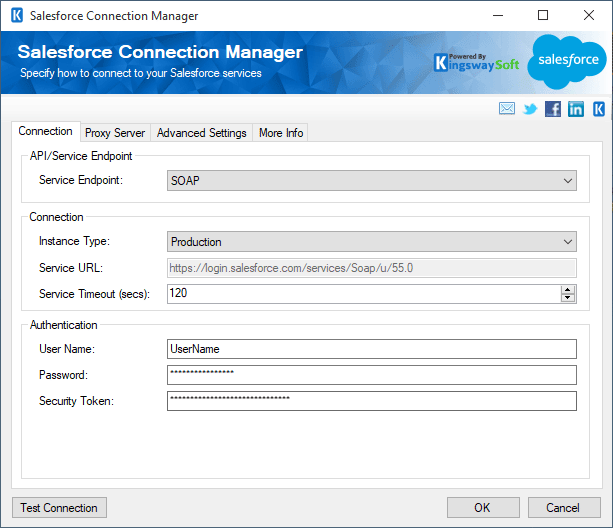
Task: Minimize the Salesforce Connection Manager window
Action: tap(498, 16)
